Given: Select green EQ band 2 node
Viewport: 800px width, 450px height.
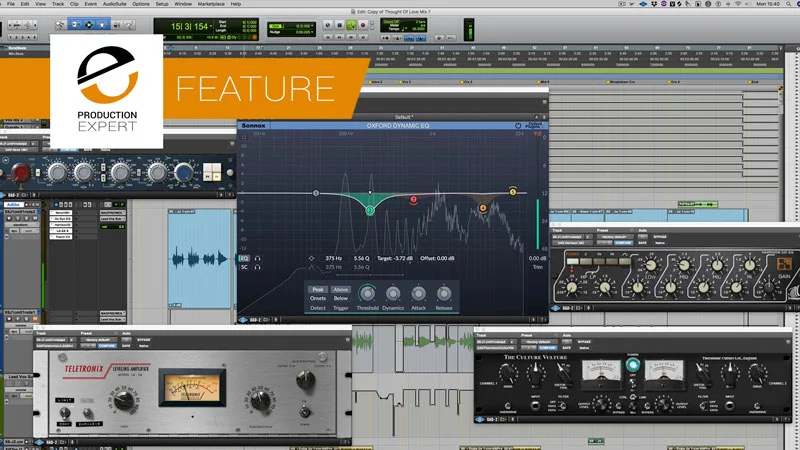Looking at the screenshot, I should pyautogui.click(x=370, y=210).
